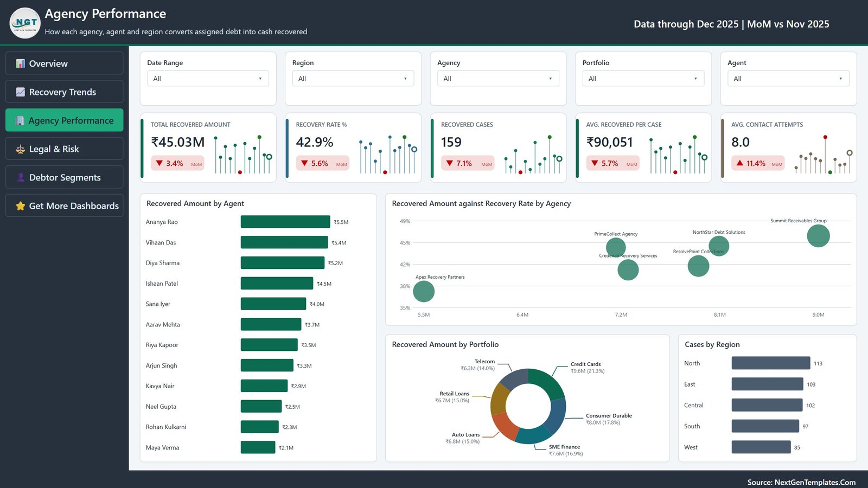Click the red up arrow on Avg. Contact Attempts

[x=740, y=163]
